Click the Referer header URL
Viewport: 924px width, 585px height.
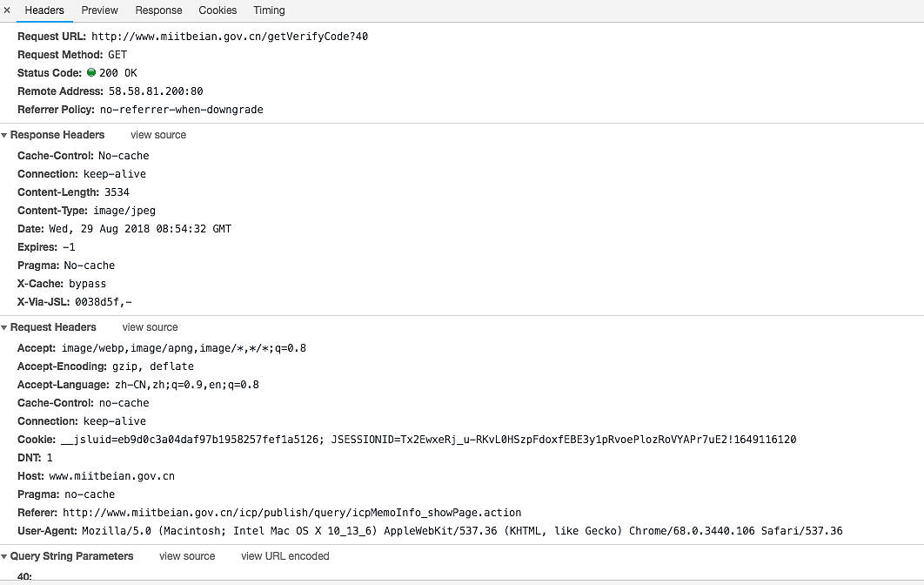click(x=291, y=513)
